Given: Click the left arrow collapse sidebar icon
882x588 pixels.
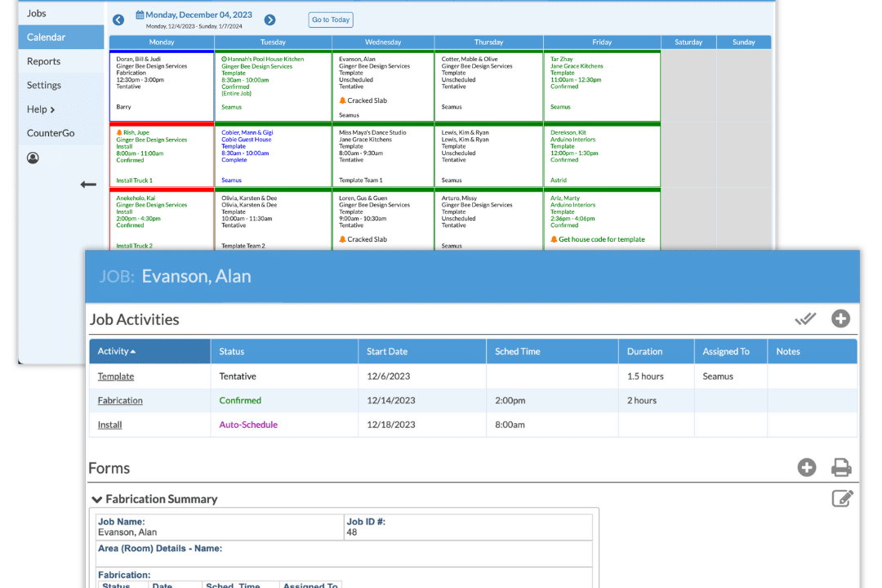Looking at the screenshot, I should 88,185.
